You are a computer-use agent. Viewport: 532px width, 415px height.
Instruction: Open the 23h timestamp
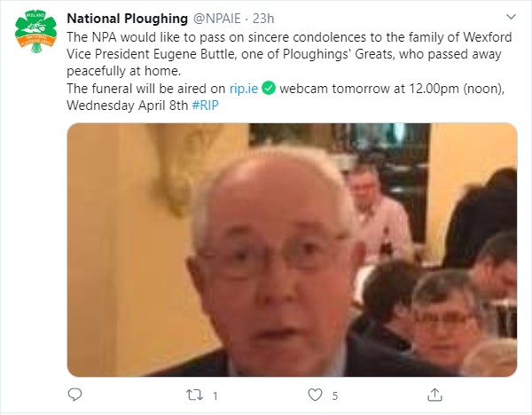263,19
